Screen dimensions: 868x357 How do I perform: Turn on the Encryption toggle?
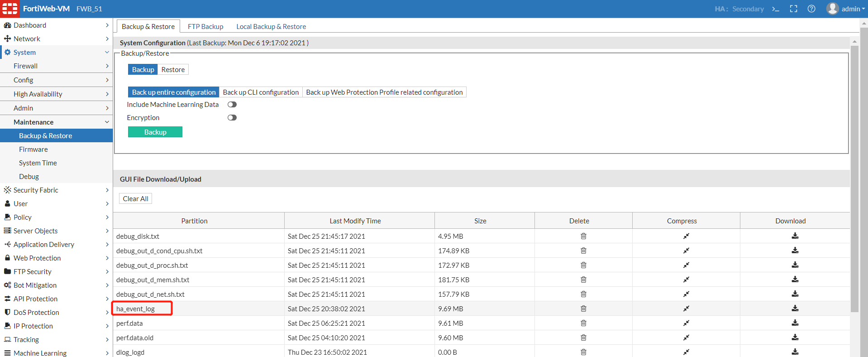pos(232,118)
